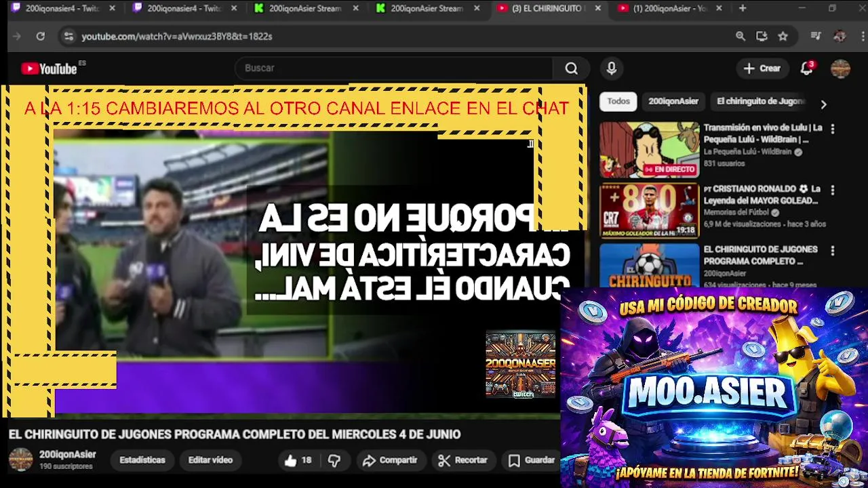Open Estadísticas for this video

pos(142,460)
